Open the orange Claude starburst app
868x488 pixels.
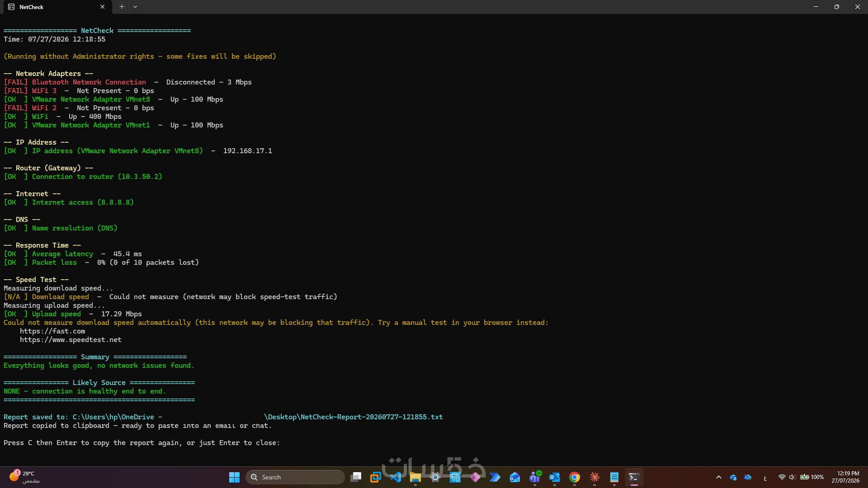click(594, 477)
